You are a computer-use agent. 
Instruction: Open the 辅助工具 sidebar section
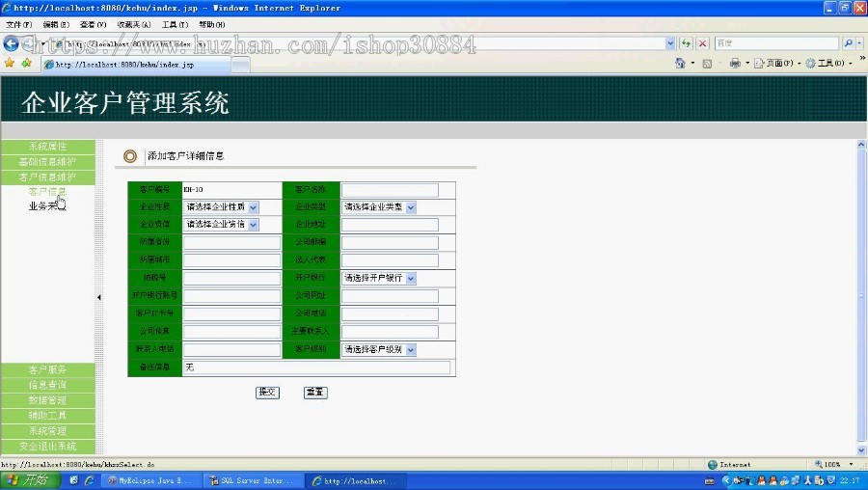click(48, 416)
